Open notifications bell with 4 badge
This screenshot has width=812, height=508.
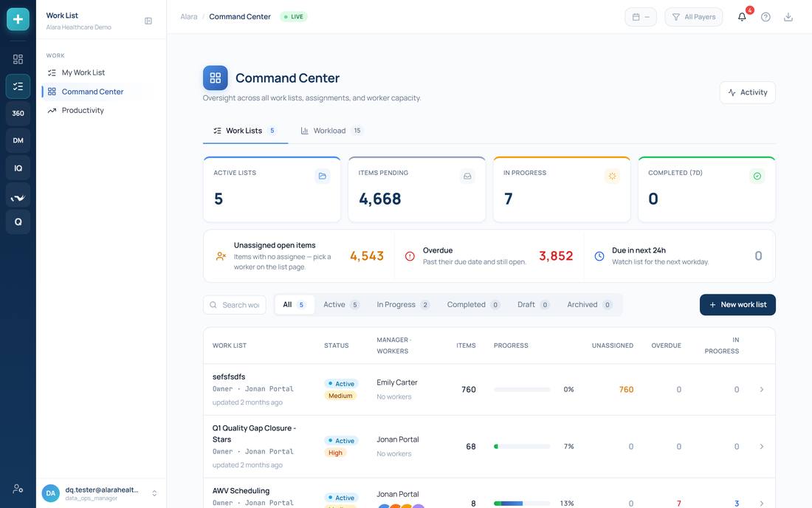pos(742,16)
